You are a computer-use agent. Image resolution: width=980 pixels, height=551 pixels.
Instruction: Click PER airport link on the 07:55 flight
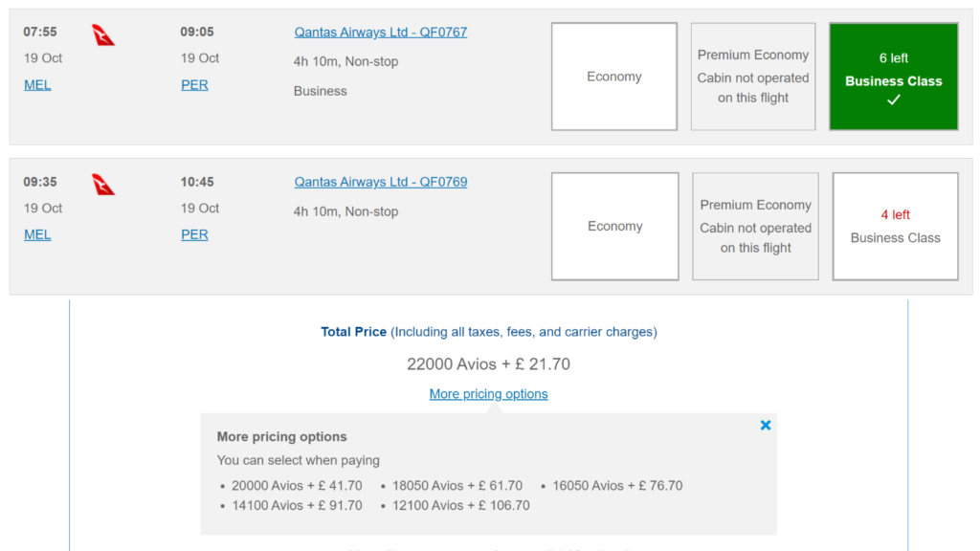(194, 84)
